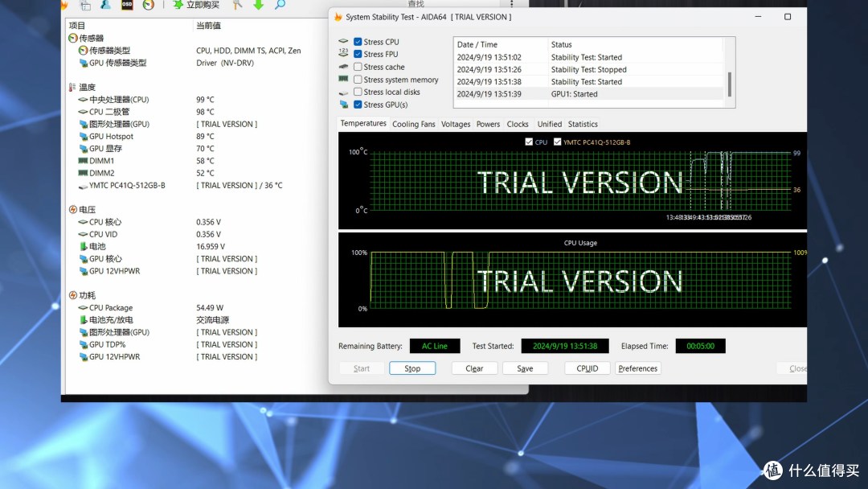Uncheck the Stress FPU checkbox
The height and width of the screenshot is (489, 868).
[x=358, y=54]
